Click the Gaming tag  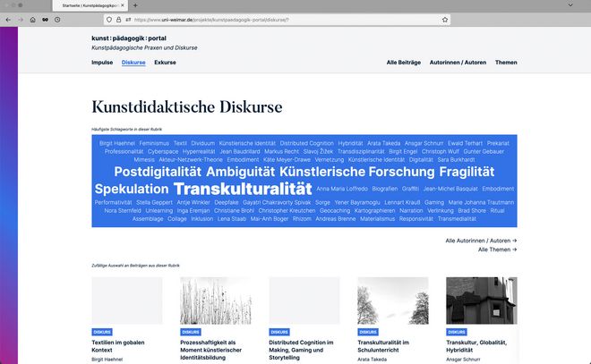434,202
